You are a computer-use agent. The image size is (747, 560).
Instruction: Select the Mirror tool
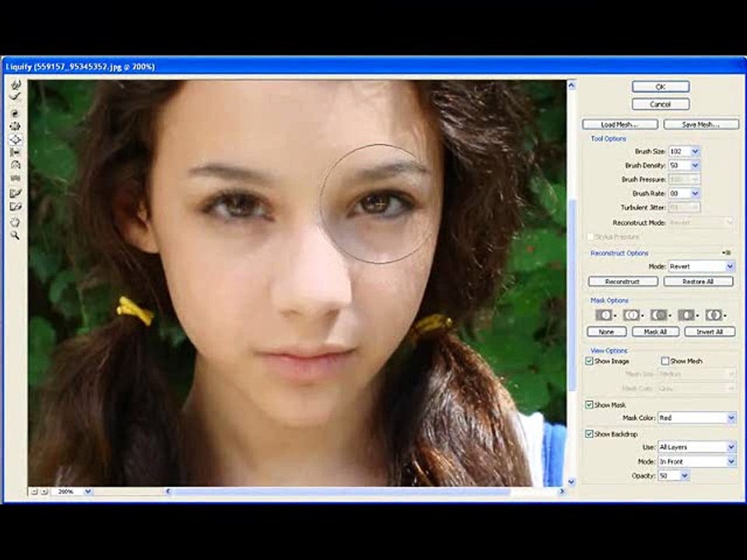click(x=16, y=165)
